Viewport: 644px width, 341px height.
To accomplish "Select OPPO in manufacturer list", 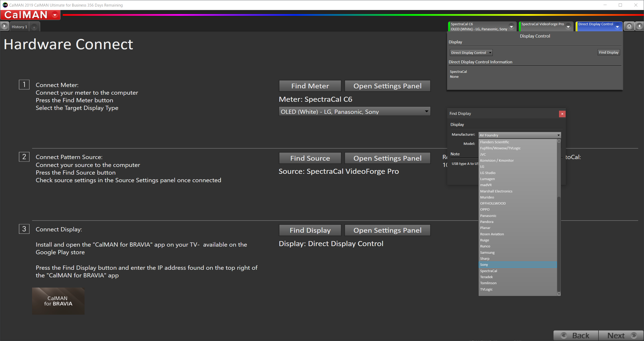I will click(x=518, y=209).
